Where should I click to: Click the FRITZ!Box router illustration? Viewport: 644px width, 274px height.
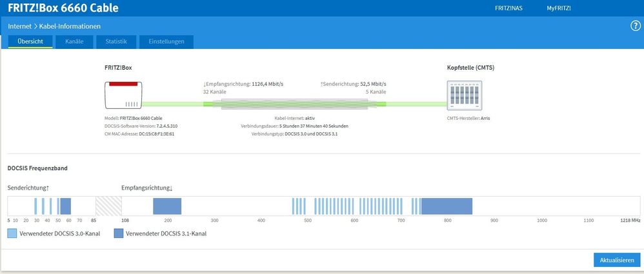click(x=123, y=95)
